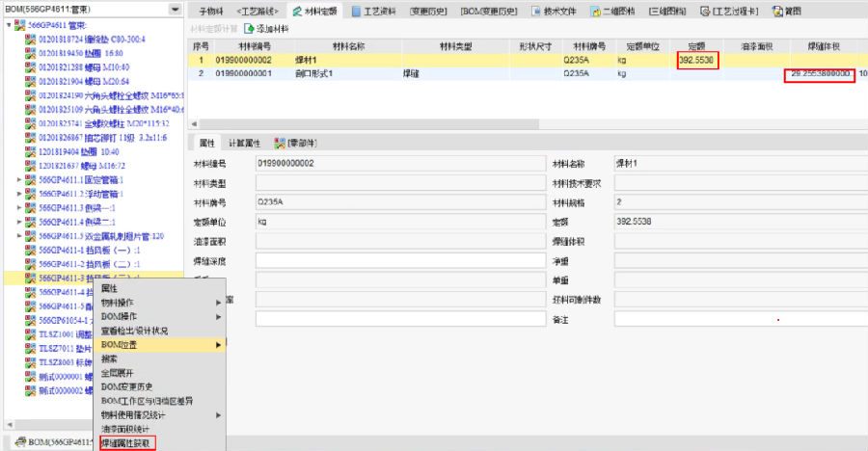Click the 工艺资料 tab icon
This screenshot has height=451, width=868.
(x=356, y=11)
